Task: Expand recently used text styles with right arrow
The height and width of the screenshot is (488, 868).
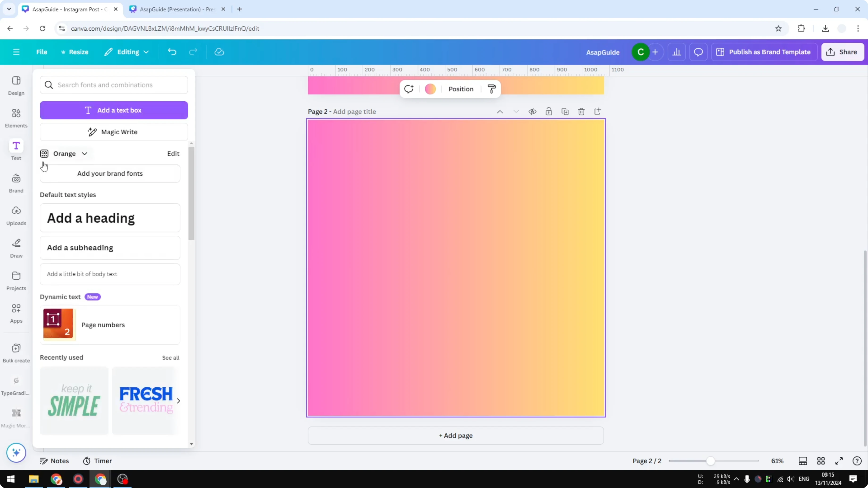Action: click(179, 401)
